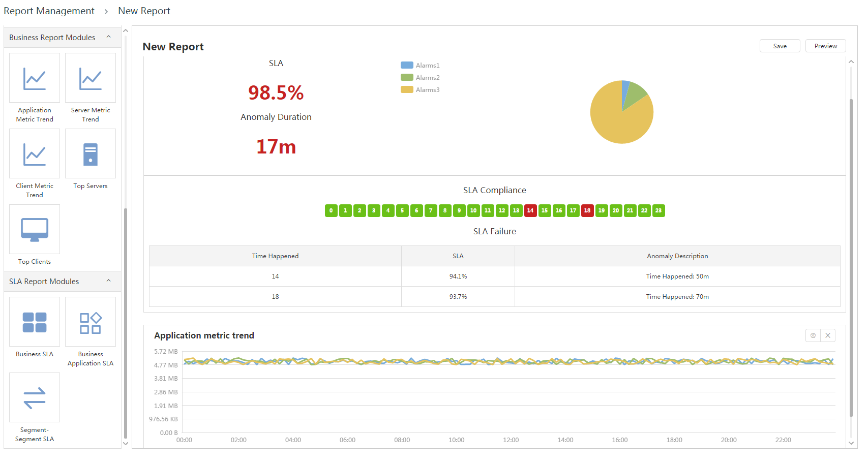The height and width of the screenshot is (464, 868).
Task: Click the report pane vertical scrollbar thumb
Action: 851,257
